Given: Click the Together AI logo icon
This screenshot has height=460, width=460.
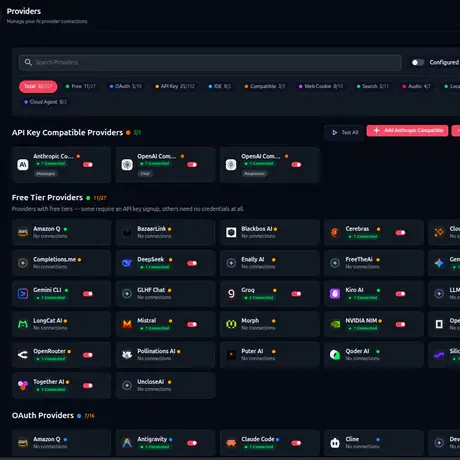Looking at the screenshot, I should (x=23, y=385).
